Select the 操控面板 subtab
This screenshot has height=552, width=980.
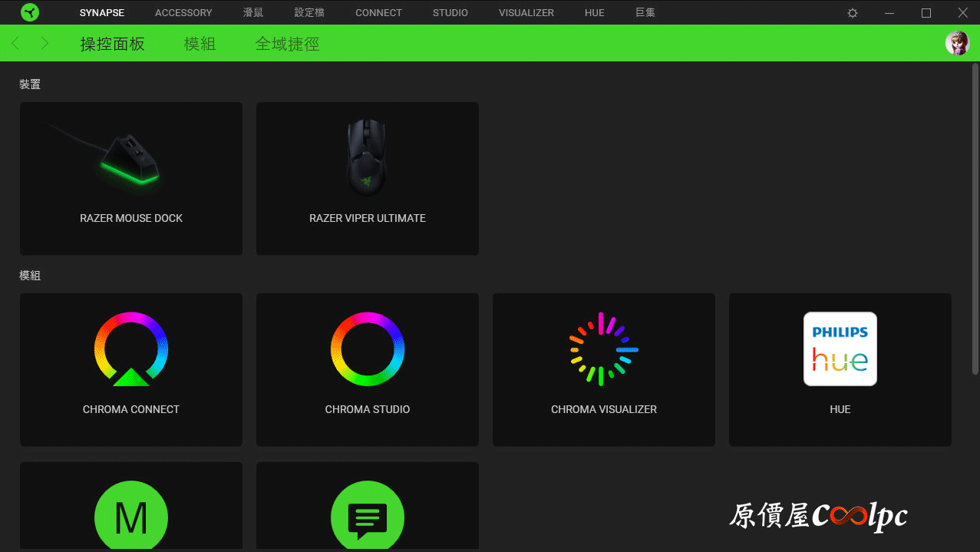[113, 44]
